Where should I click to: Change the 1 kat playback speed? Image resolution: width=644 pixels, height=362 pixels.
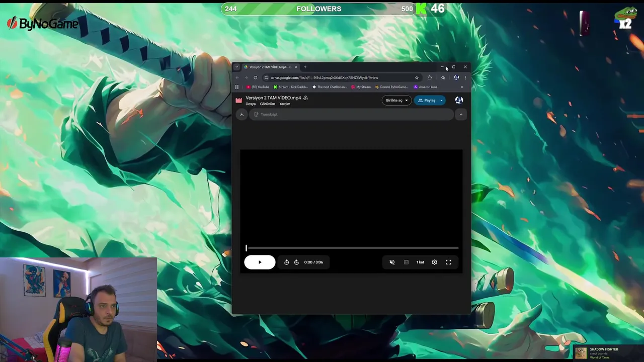pos(420,262)
